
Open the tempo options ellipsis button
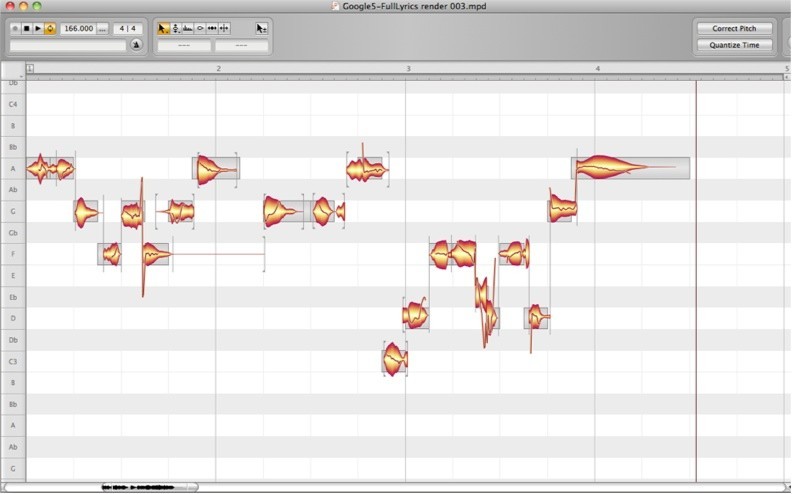pyautogui.click(x=102, y=29)
